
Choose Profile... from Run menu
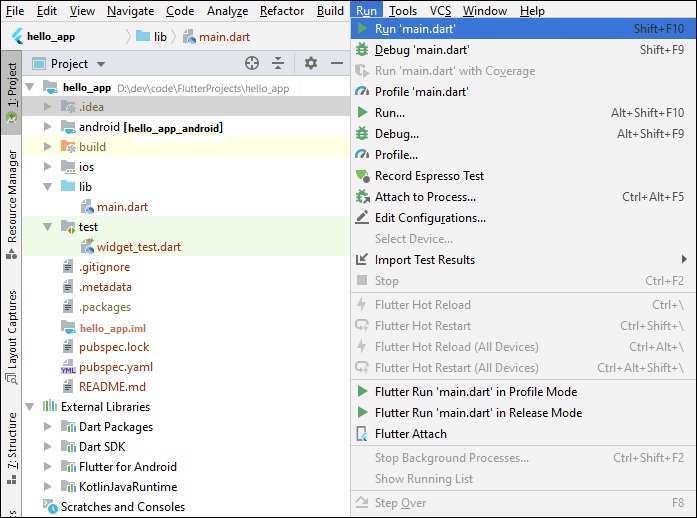pyautogui.click(x=523, y=154)
